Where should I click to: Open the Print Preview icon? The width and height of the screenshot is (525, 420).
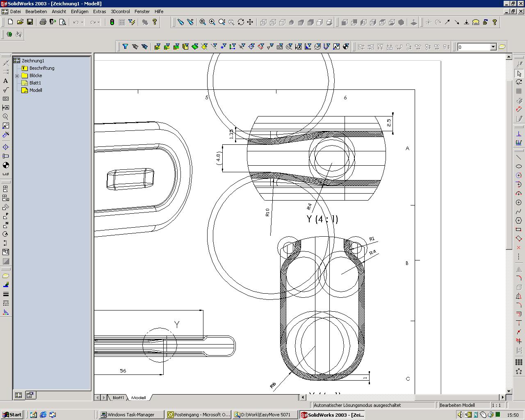coord(62,22)
